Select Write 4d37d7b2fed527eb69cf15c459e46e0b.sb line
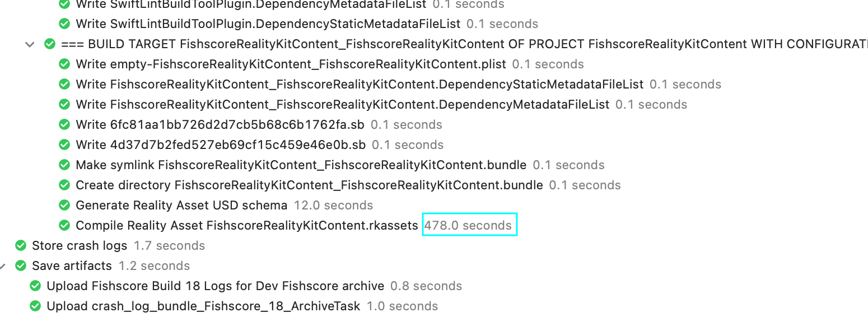 221,144
